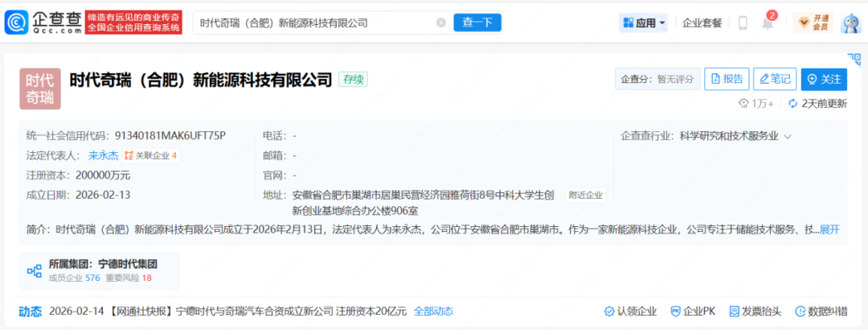Click 成员企业 576 count
The image size is (868, 330).
[x=75, y=278]
